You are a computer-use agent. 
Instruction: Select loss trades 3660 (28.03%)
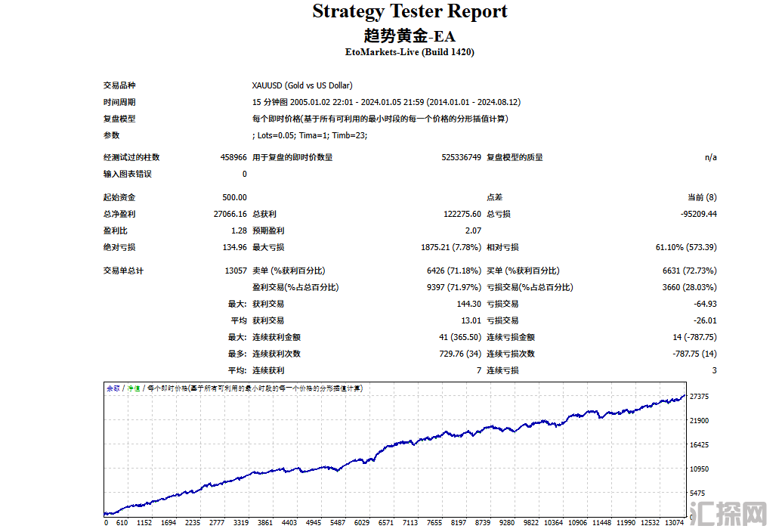[x=690, y=287]
